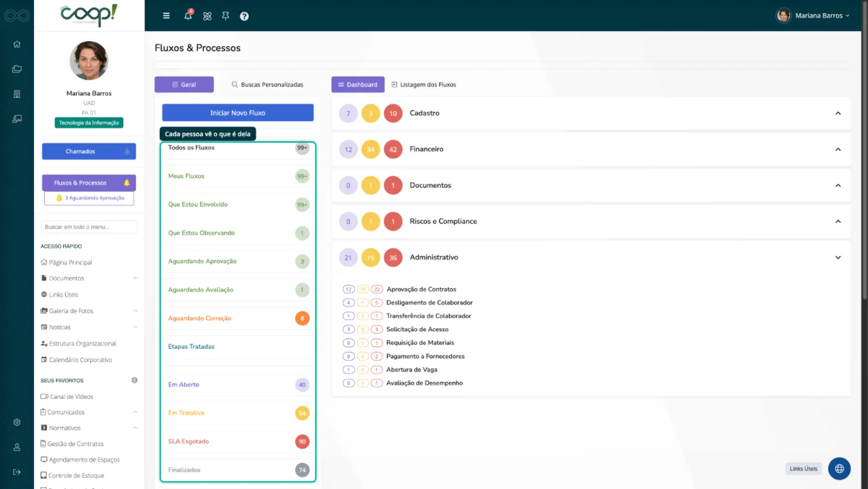Click the 3 Aguardando Aprovação notice button
This screenshot has width=868, height=489.
[89, 198]
